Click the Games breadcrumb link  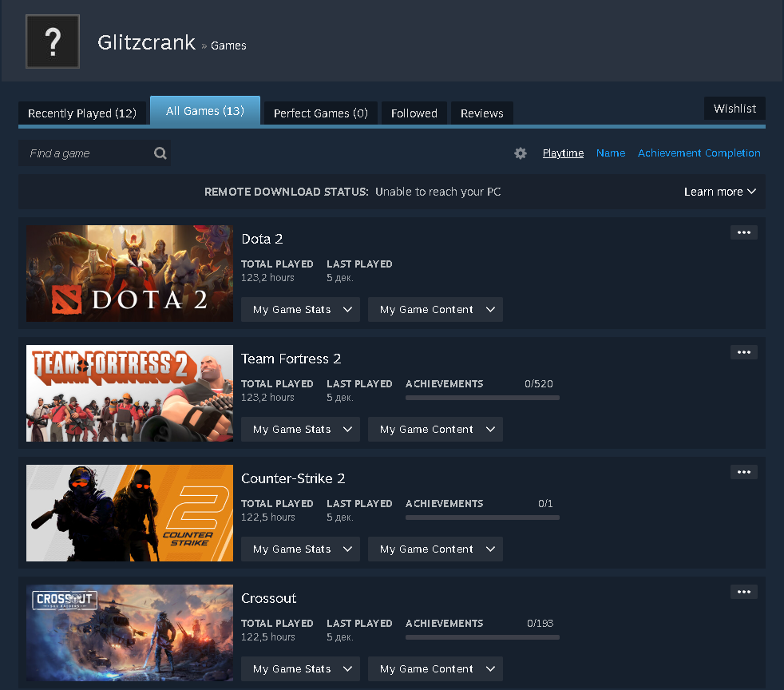click(x=228, y=46)
